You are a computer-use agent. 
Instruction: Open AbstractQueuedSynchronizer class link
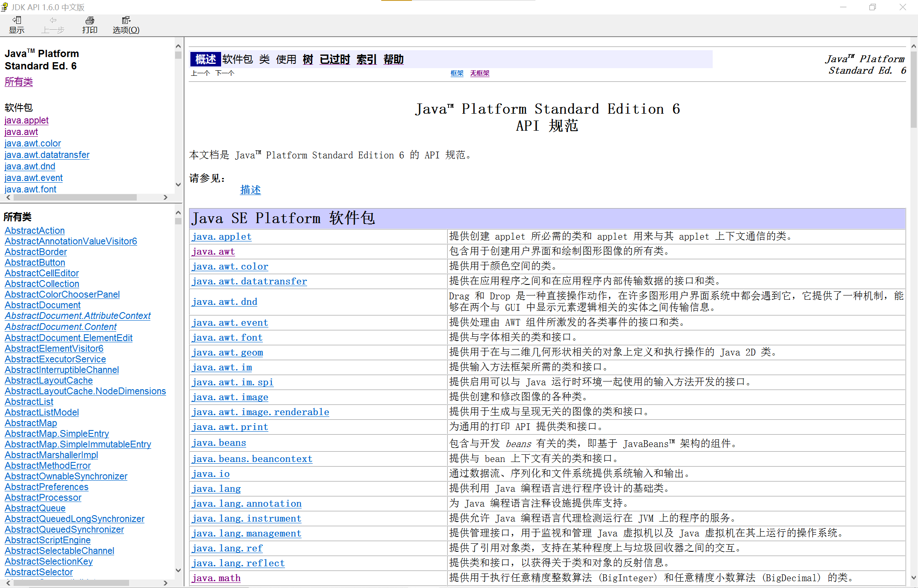coord(64,529)
